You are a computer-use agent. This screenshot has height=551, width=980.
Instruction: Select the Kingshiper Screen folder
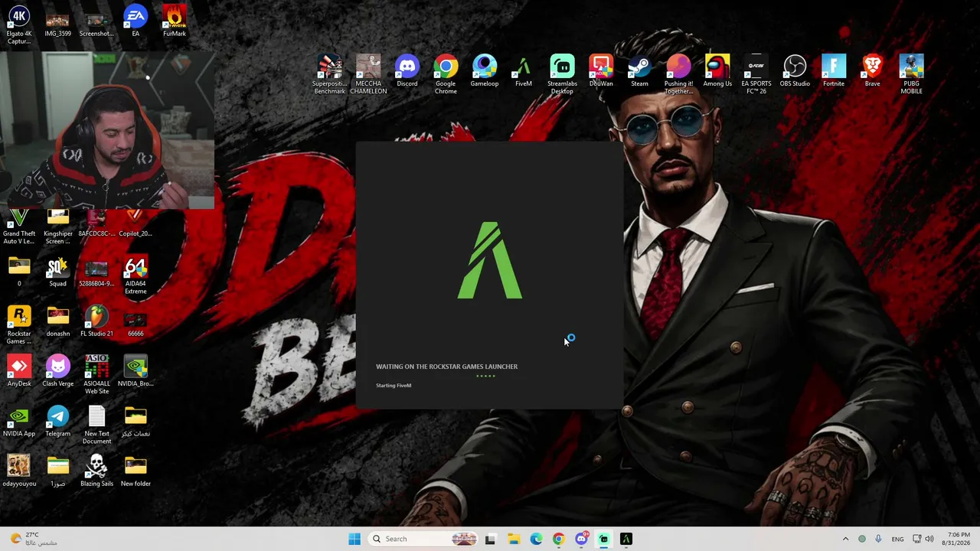tap(57, 227)
